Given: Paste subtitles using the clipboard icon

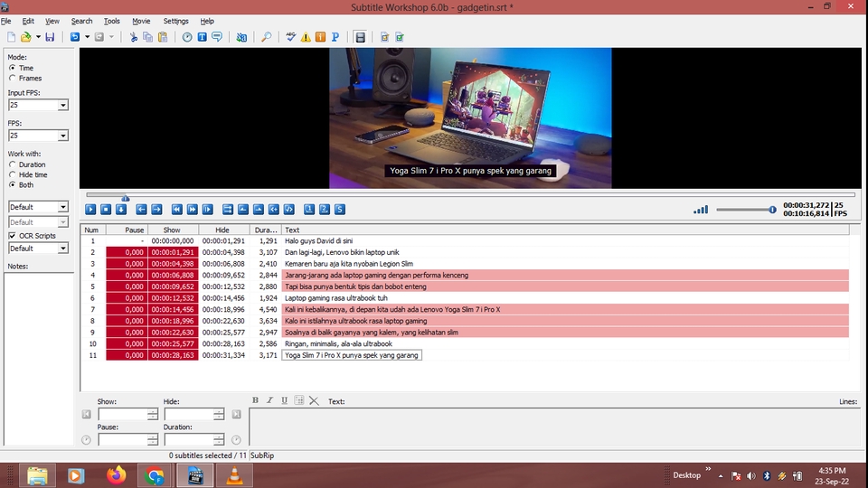Looking at the screenshot, I should tap(163, 37).
